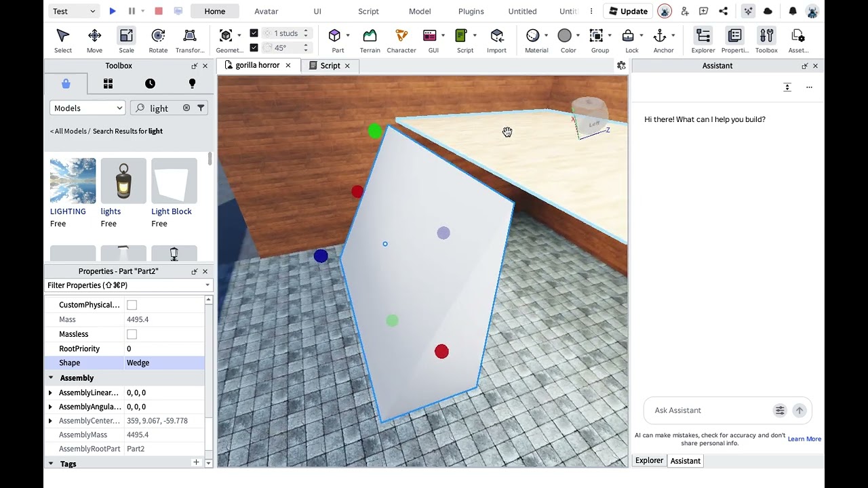Activate the Transform tool
This screenshot has height=488, width=868.
click(x=190, y=41)
